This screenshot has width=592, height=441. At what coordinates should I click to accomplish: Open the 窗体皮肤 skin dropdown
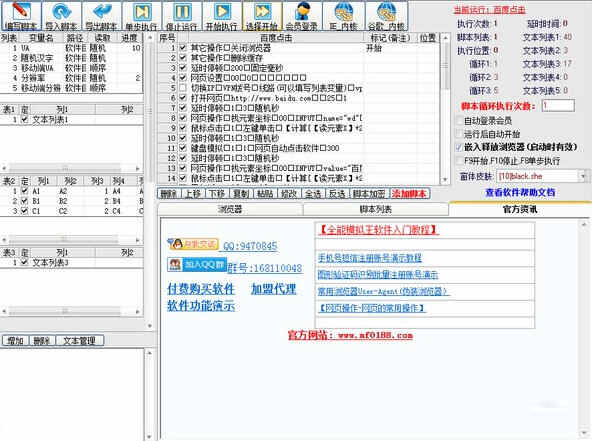click(583, 176)
